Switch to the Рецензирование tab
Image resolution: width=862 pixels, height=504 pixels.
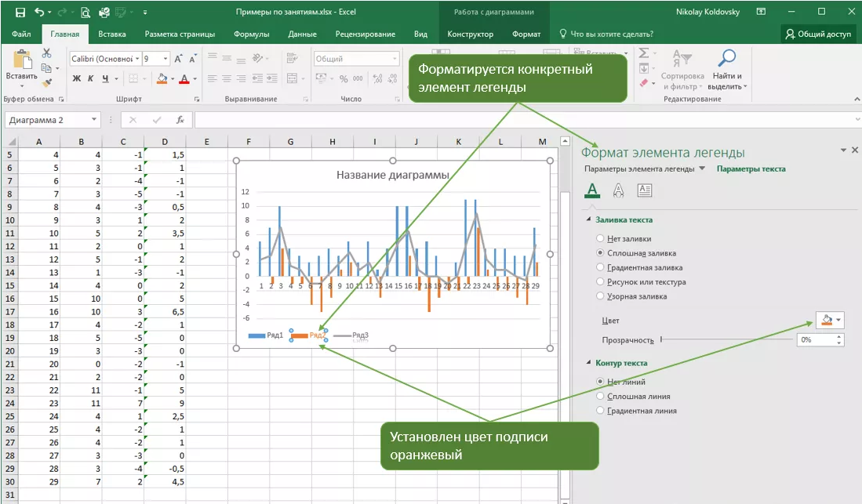click(365, 34)
